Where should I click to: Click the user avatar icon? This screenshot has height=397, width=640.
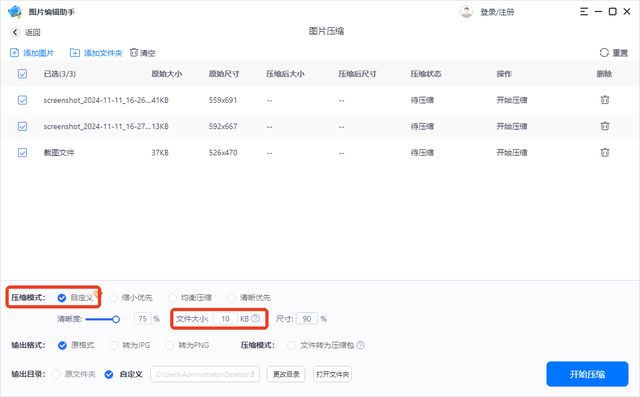click(x=466, y=12)
